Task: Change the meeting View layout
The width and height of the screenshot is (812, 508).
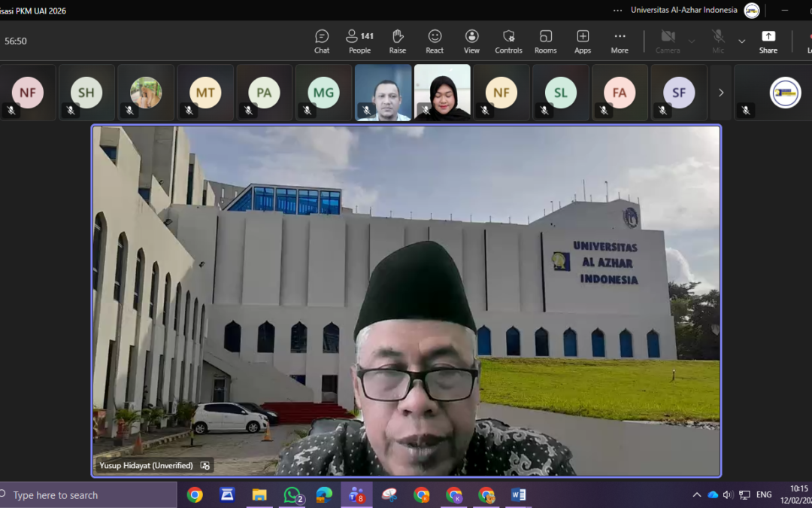Action: click(x=471, y=41)
